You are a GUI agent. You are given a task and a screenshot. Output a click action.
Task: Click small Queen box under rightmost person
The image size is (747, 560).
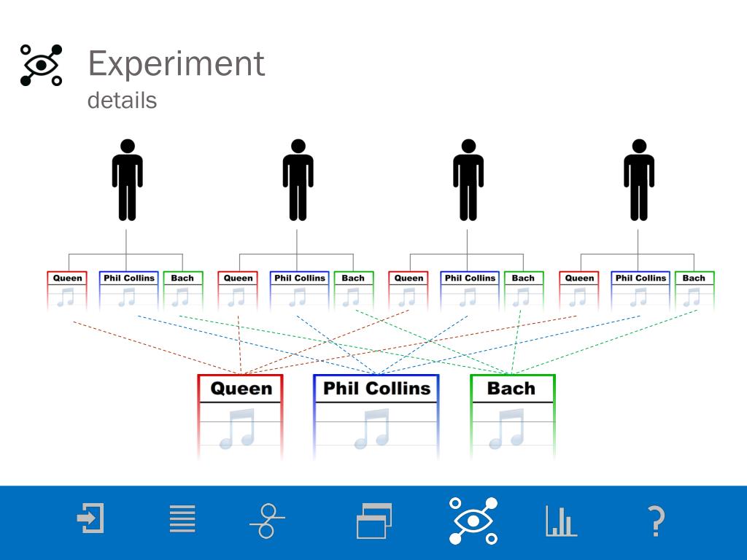578,290
